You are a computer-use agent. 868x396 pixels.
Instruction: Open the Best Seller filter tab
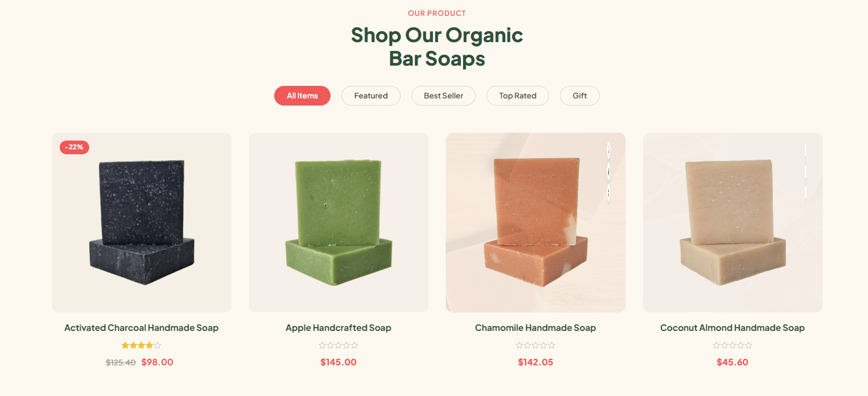pyautogui.click(x=443, y=96)
